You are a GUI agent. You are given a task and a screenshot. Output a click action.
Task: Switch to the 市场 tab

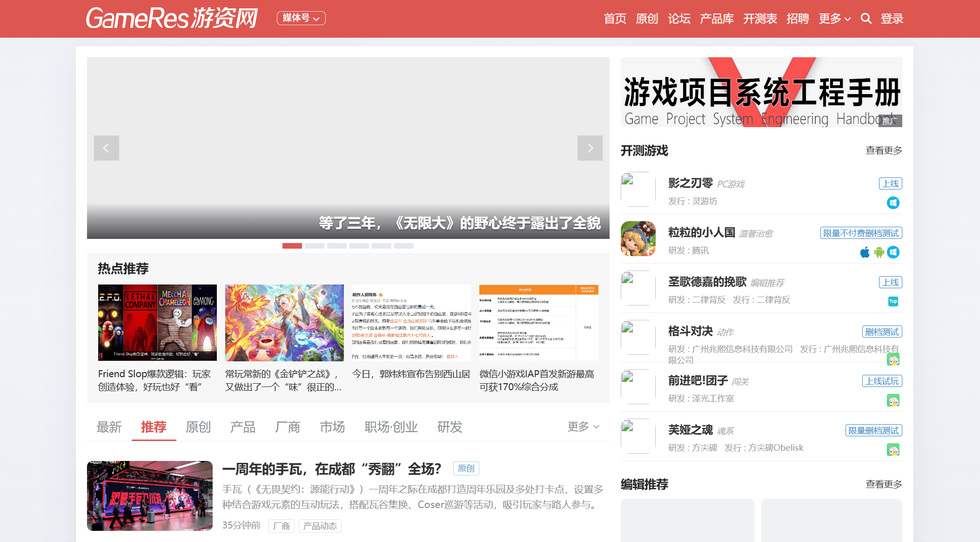click(x=332, y=427)
